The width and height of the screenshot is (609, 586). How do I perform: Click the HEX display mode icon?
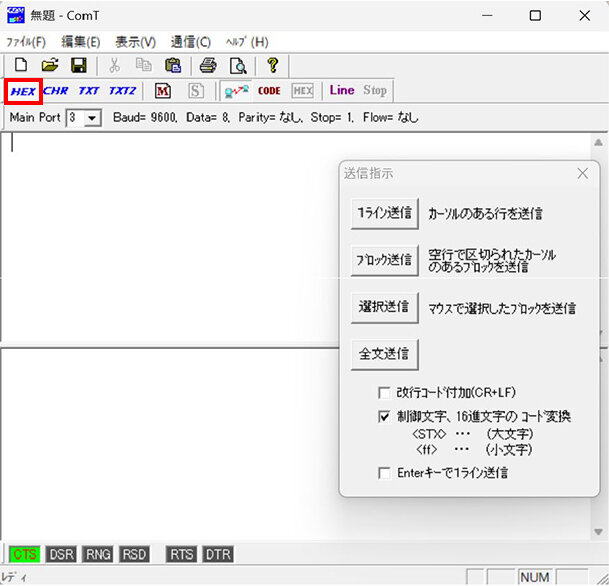tap(23, 90)
